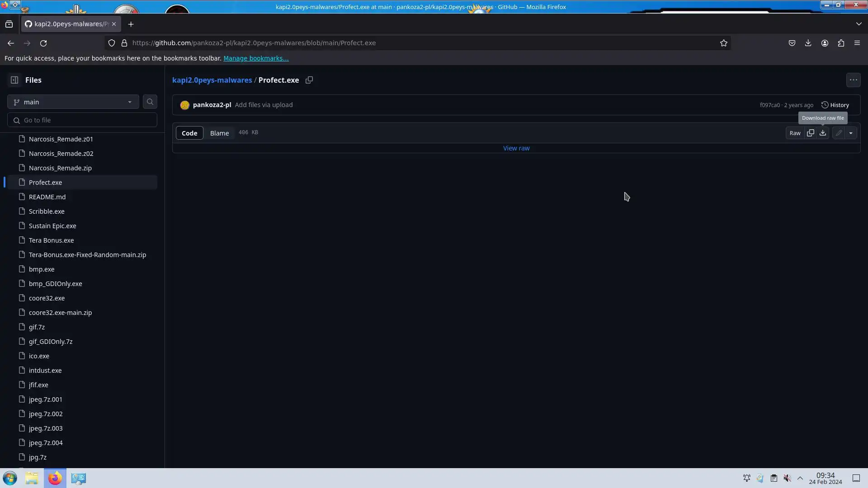Image resolution: width=868 pixels, height=488 pixels.
Task: Select the Code tab
Action: [189, 133]
